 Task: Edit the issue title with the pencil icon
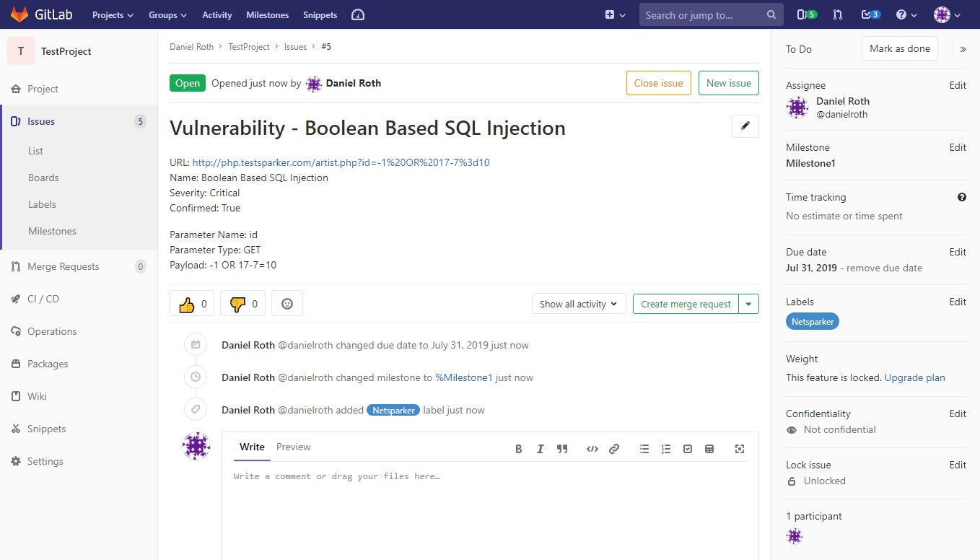click(x=745, y=126)
